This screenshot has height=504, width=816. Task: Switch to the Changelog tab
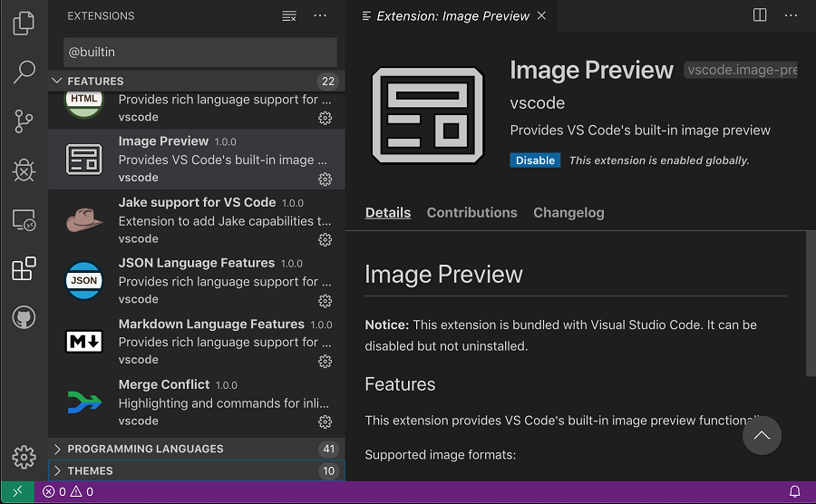pyautogui.click(x=568, y=213)
